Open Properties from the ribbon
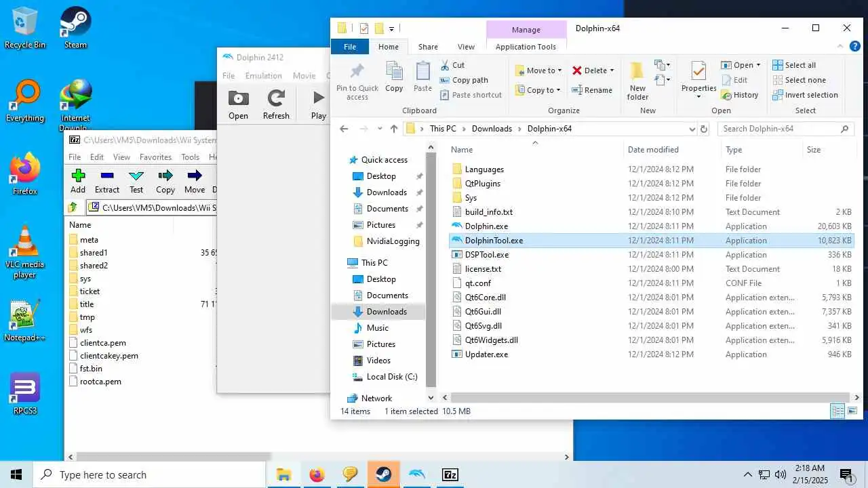 pyautogui.click(x=698, y=80)
